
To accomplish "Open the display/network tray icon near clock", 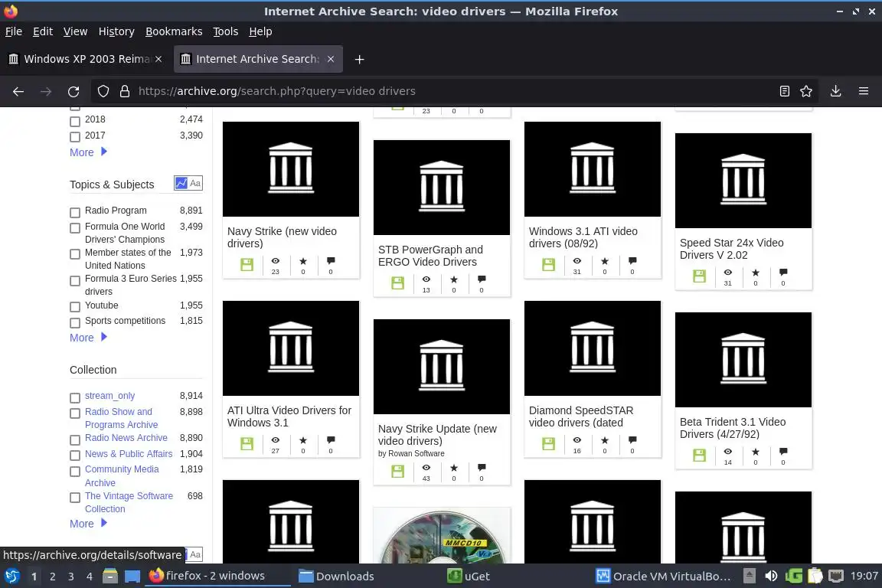I will click(x=836, y=577).
